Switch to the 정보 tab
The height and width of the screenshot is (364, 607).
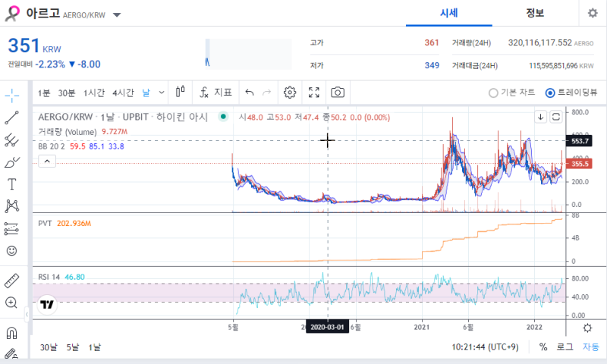(535, 14)
